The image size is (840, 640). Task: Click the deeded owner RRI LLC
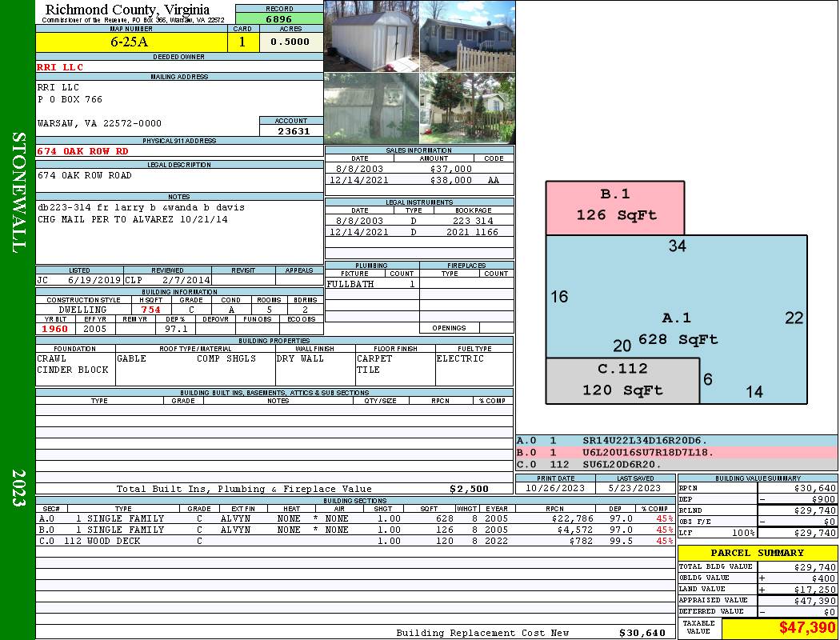[60, 67]
